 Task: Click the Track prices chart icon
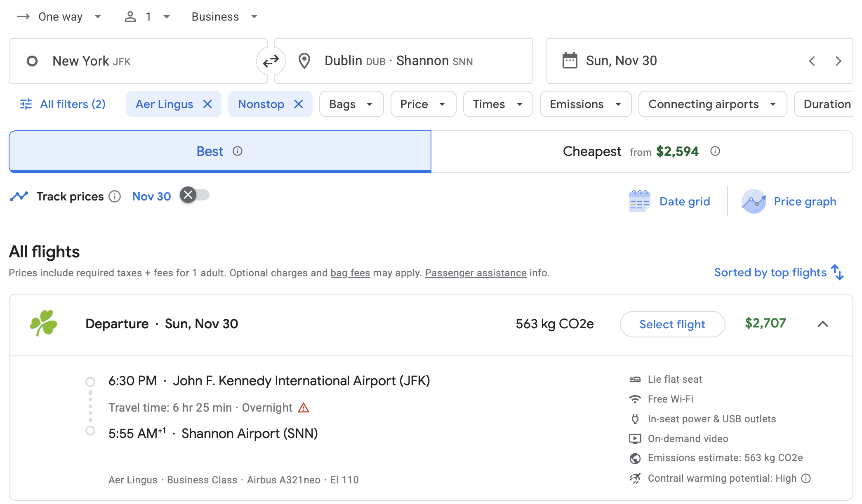point(19,196)
